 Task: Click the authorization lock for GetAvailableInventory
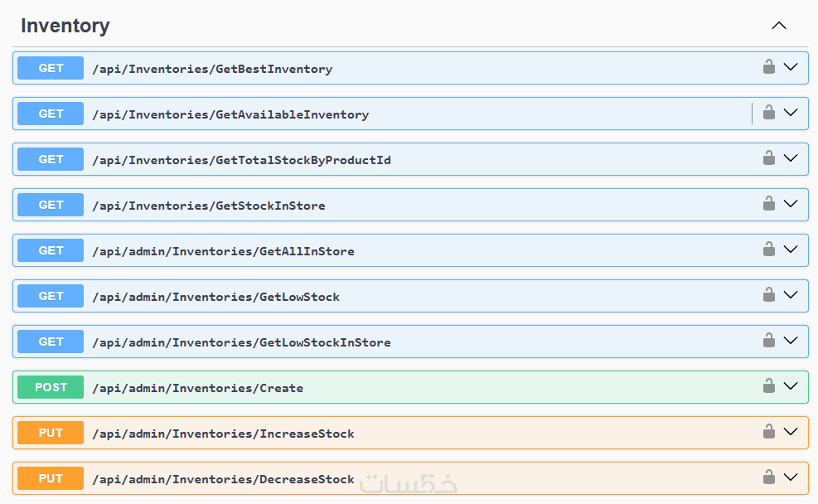(769, 113)
